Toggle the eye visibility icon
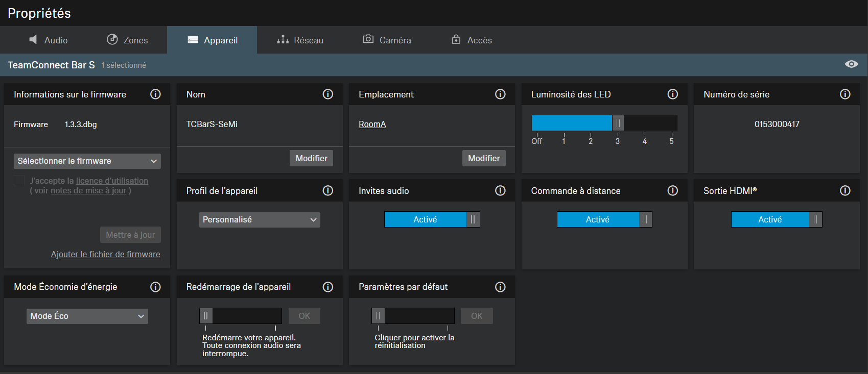The width and height of the screenshot is (868, 374). coord(851,64)
